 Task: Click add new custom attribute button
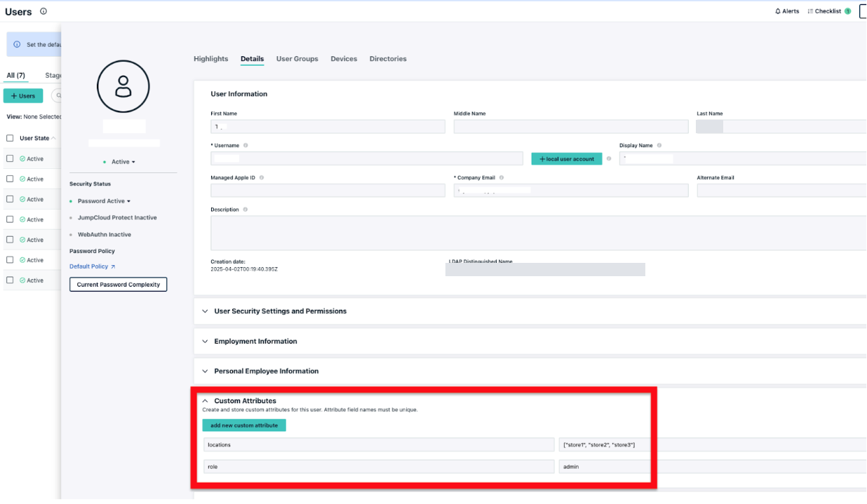coord(244,425)
